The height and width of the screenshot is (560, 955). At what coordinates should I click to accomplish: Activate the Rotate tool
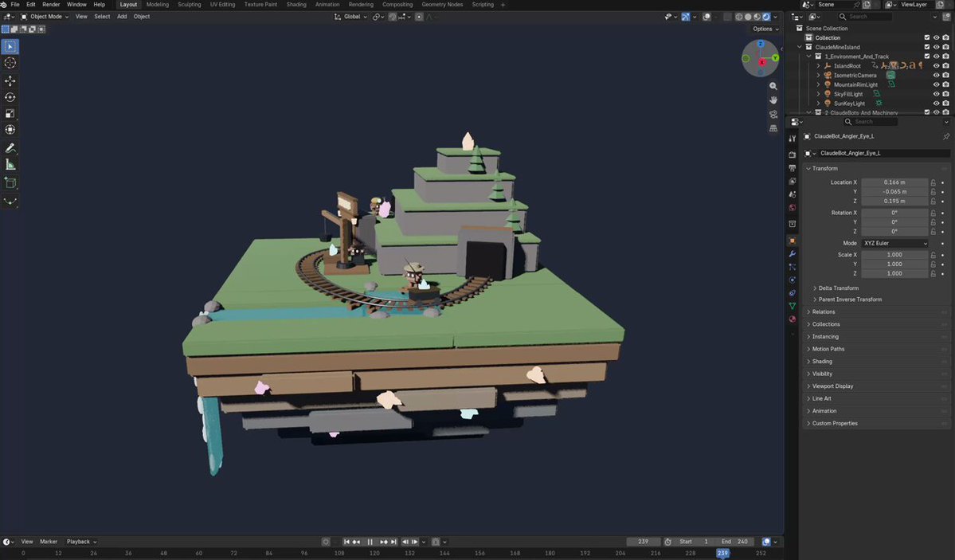pyautogui.click(x=10, y=97)
